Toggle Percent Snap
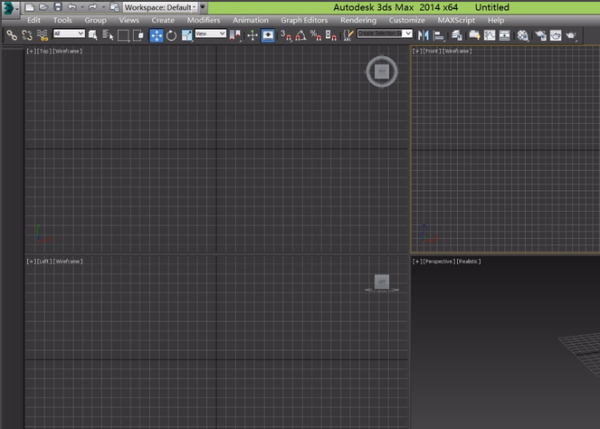Viewport: 600px width, 429px height. [x=316, y=36]
